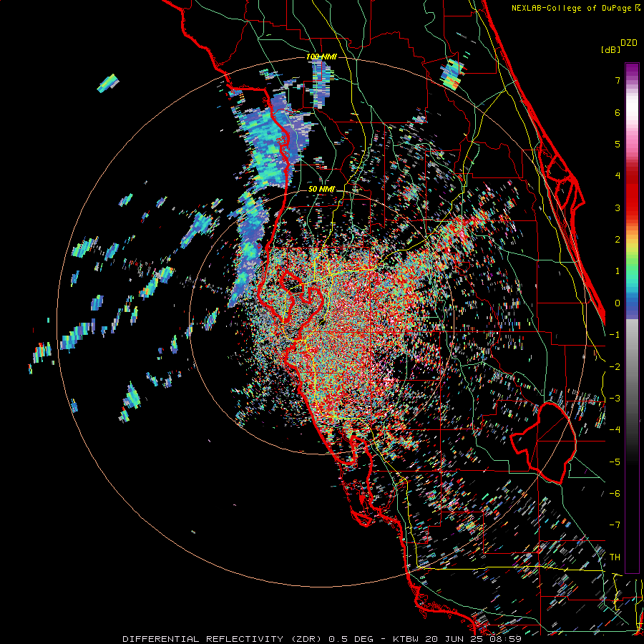Click the 1 value on the color scale
This screenshot has height=644, width=644.
tap(618, 271)
